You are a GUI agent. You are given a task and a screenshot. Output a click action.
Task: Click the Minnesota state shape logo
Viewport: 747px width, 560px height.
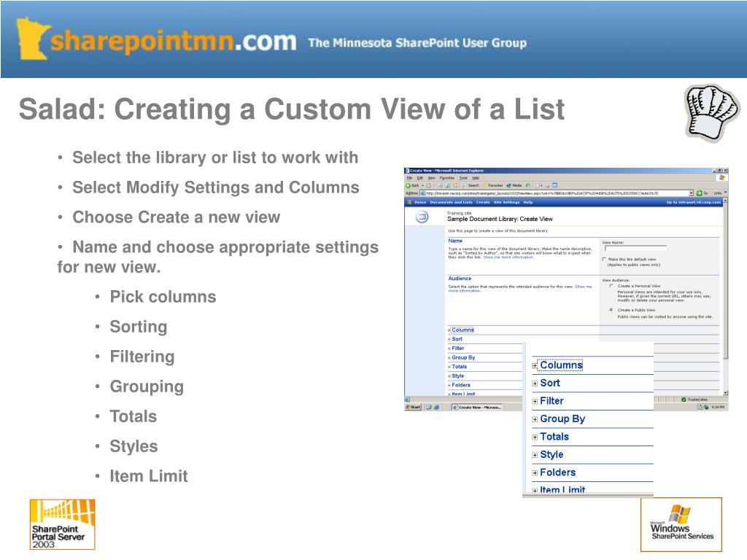click(32, 39)
